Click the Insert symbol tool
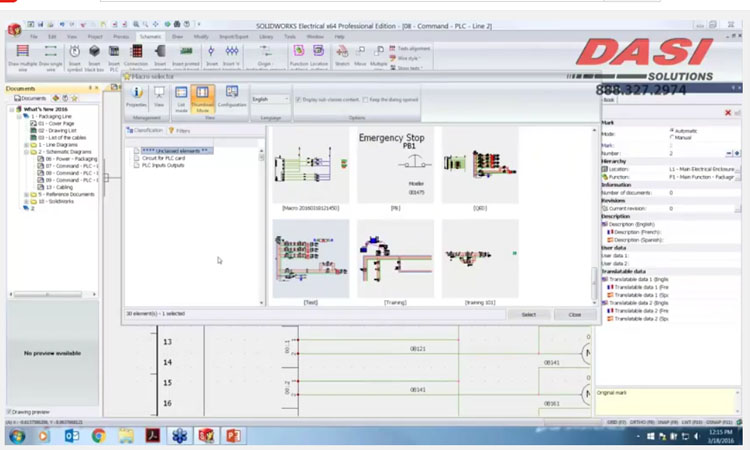This screenshot has width=750, height=450. [x=74, y=54]
